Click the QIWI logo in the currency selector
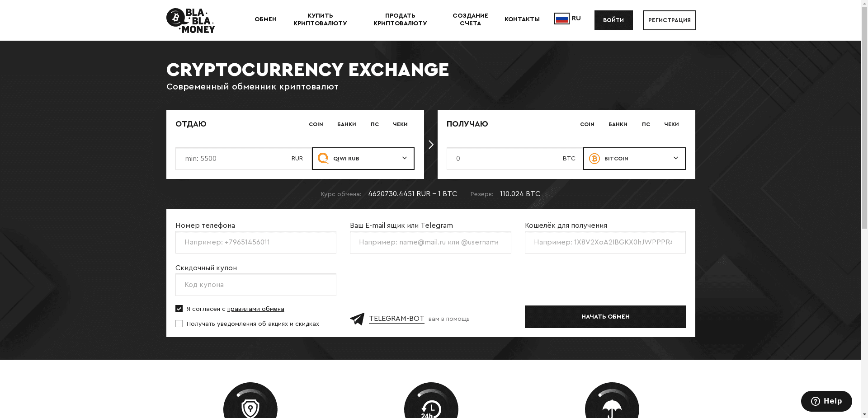Image resolution: width=868 pixels, height=418 pixels. (324, 159)
